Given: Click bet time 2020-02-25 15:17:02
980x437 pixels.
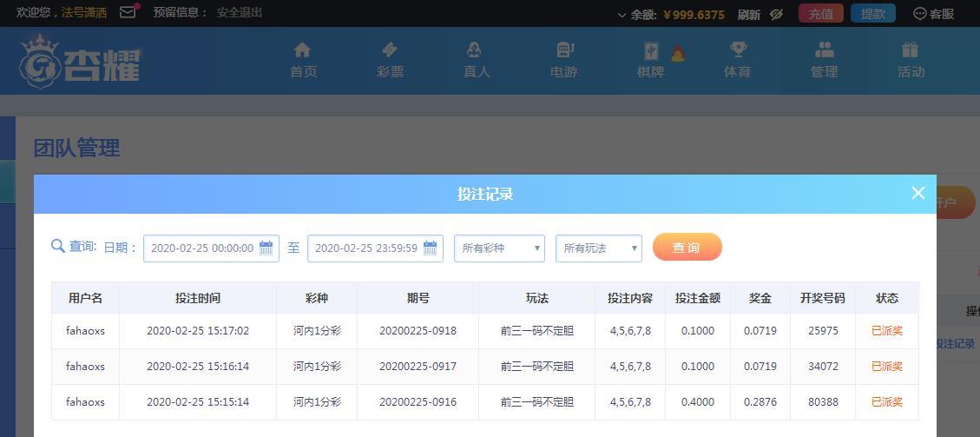Looking at the screenshot, I should 198,331.
